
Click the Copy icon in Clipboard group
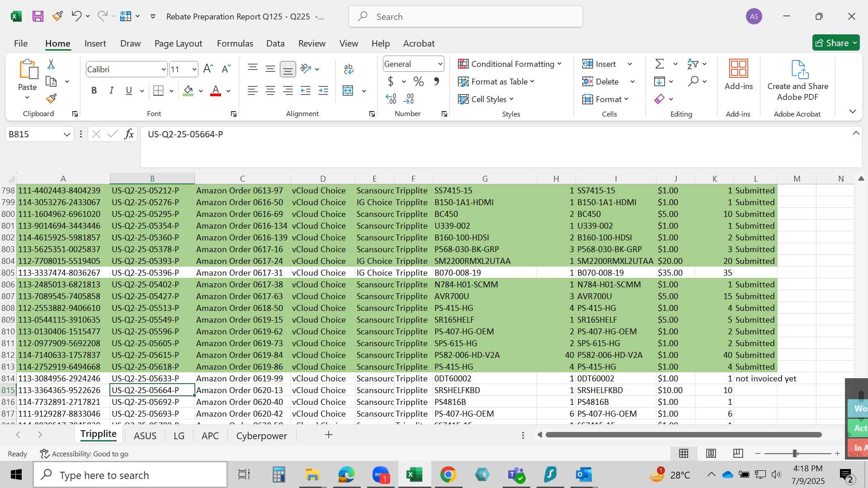tap(51, 82)
